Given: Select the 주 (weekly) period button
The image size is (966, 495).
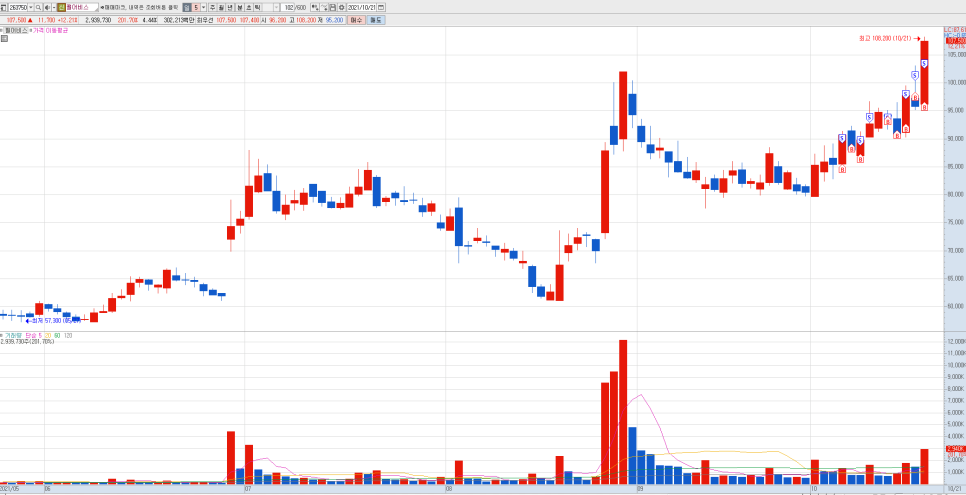Looking at the screenshot, I should 213,7.
